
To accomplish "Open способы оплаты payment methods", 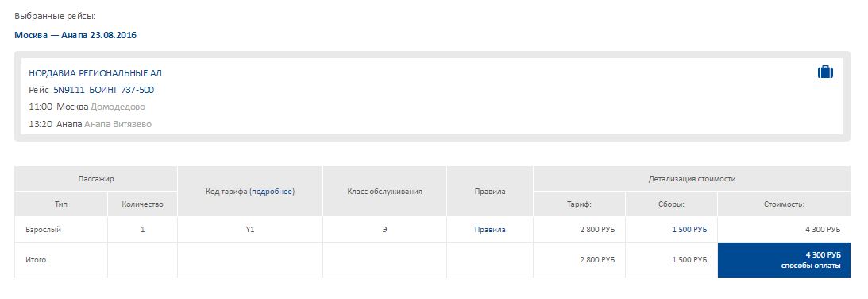I will (x=811, y=266).
